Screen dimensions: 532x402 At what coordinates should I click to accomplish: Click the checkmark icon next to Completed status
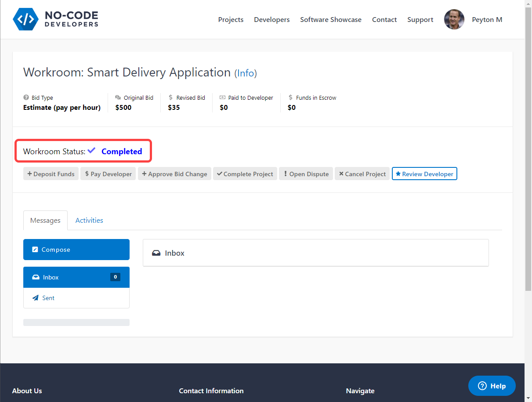click(x=91, y=151)
